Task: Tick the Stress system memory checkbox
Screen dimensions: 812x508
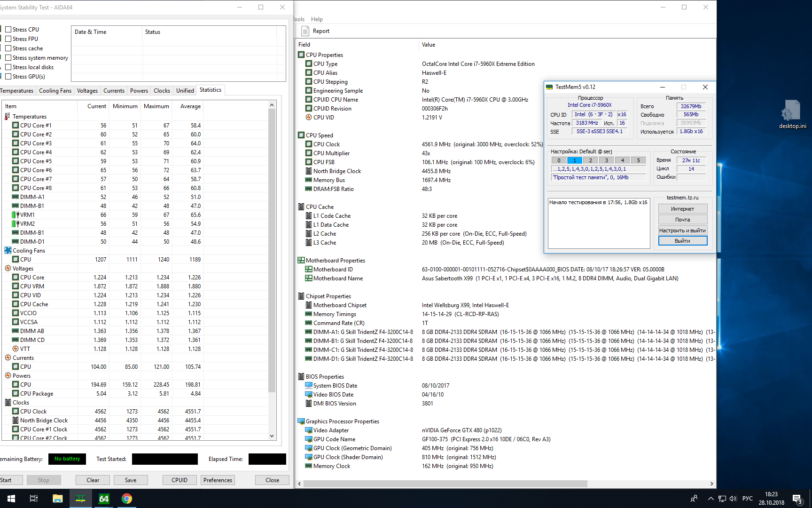Action: pos(8,58)
